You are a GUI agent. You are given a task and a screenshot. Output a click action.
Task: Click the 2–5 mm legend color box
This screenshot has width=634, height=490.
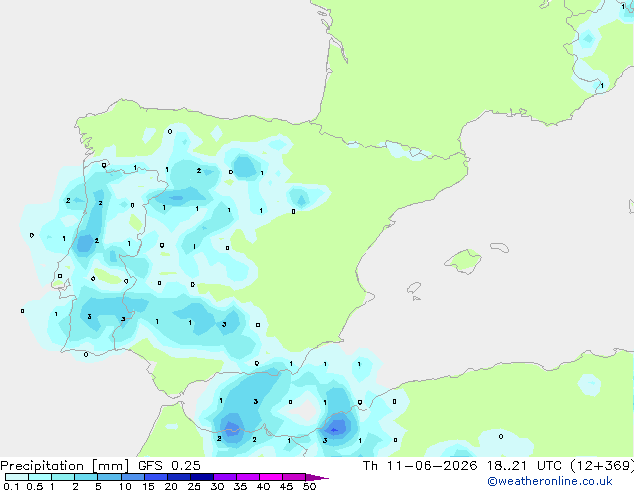[86, 477]
